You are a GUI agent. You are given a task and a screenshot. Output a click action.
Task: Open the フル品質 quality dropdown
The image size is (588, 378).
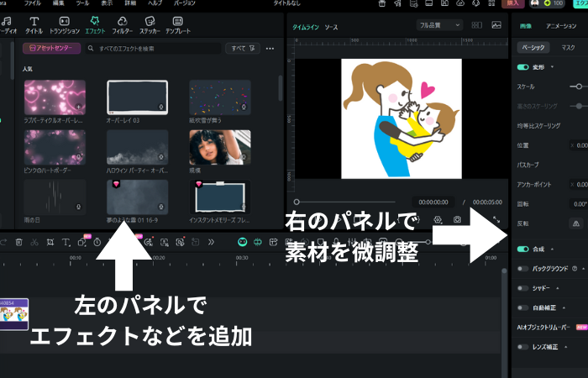coord(439,25)
